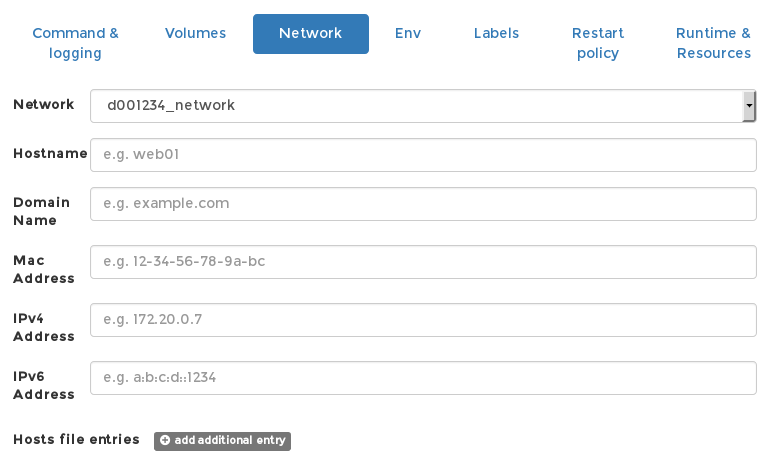Image resolution: width=779 pixels, height=458 pixels.
Task: Go to the Env tab
Action: click(x=408, y=33)
